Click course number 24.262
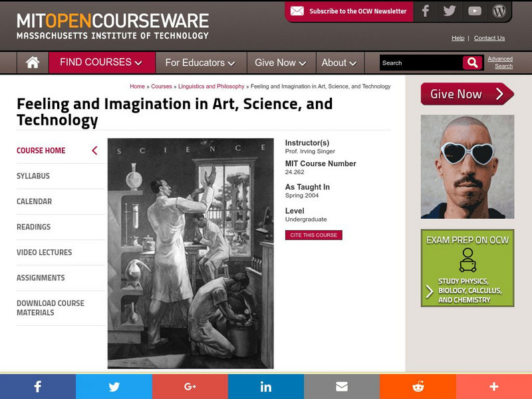 295,172
